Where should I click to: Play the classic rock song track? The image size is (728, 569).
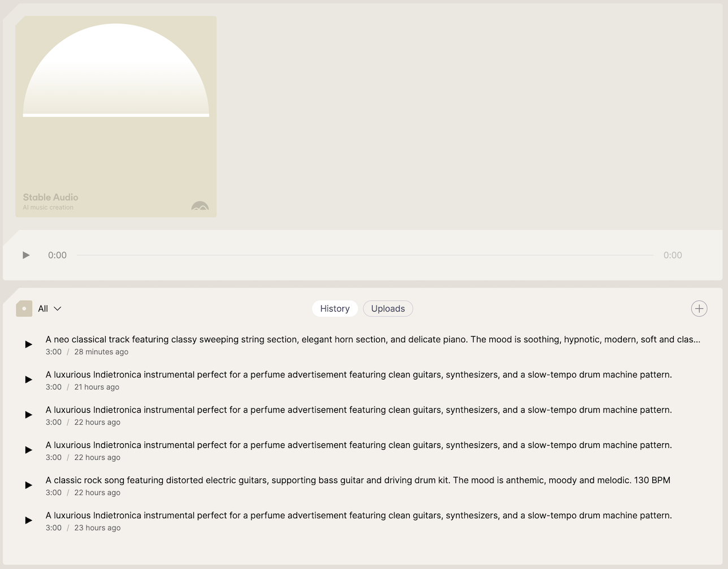click(28, 485)
